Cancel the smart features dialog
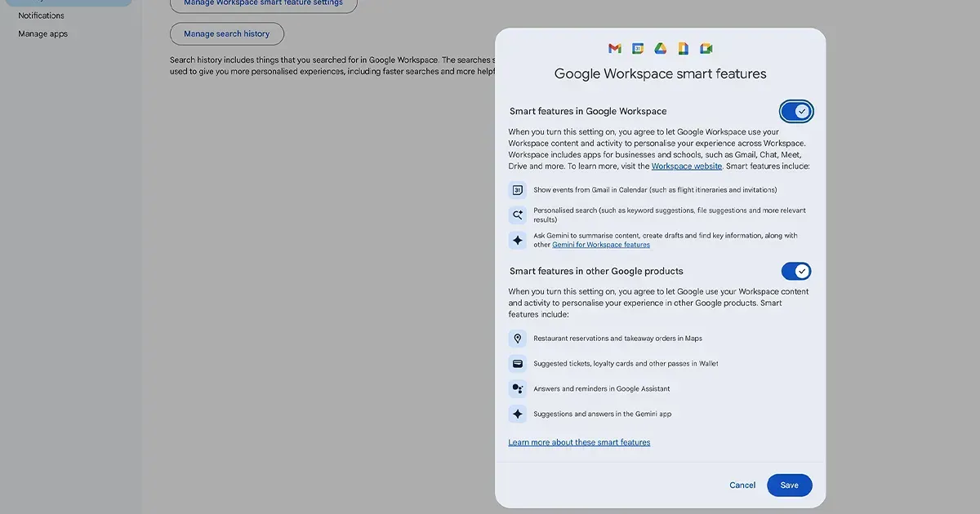The width and height of the screenshot is (980, 514). coord(742,485)
